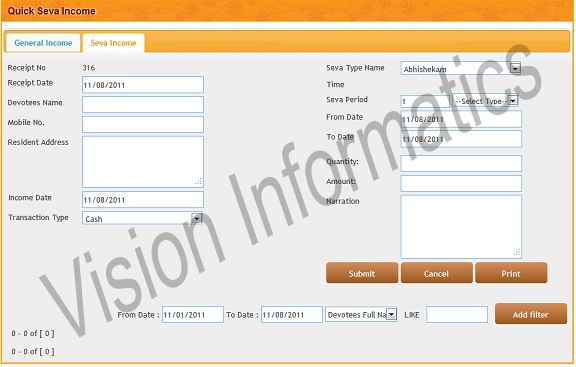Image resolution: width=576 pixels, height=367 pixels.
Task: Click the LIKE filter text box
Action: click(457, 315)
